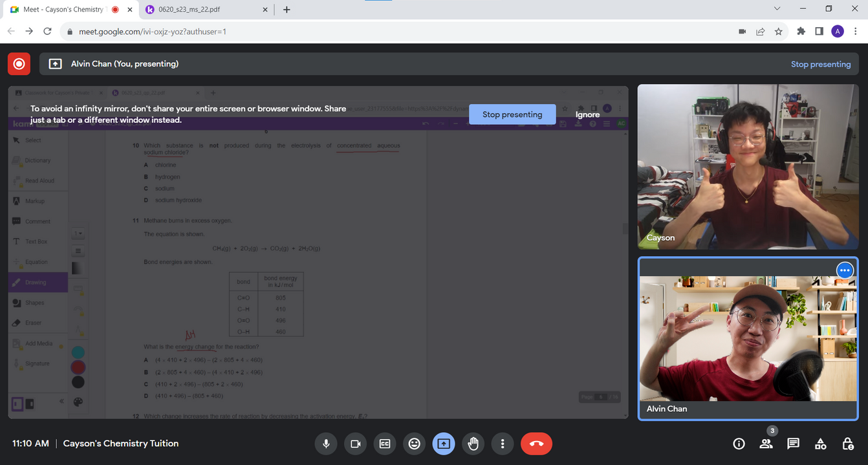Open new browser tab with plus
Screen dimensions: 868x465
click(x=287, y=10)
